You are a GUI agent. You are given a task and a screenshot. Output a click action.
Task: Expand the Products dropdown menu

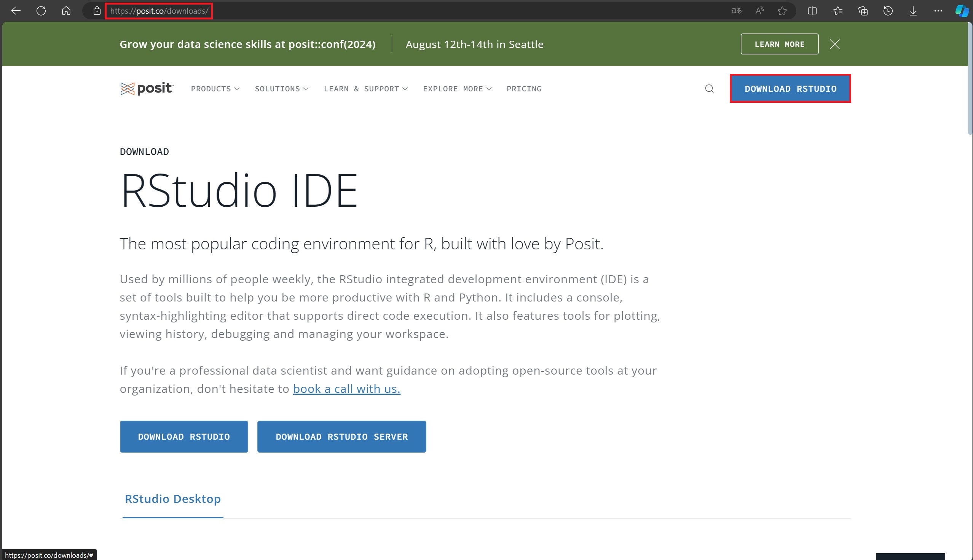pyautogui.click(x=215, y=89)
